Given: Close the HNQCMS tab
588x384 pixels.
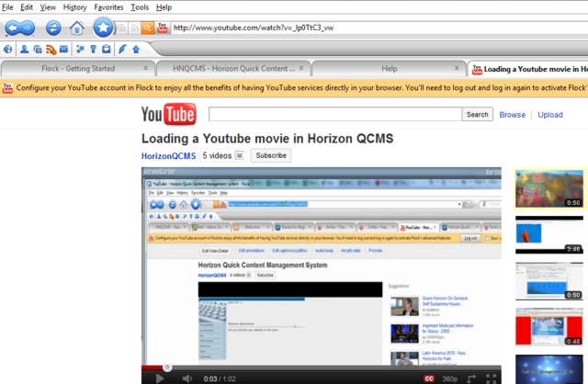Looking at the screenshot, I should [x=301, y=68].
